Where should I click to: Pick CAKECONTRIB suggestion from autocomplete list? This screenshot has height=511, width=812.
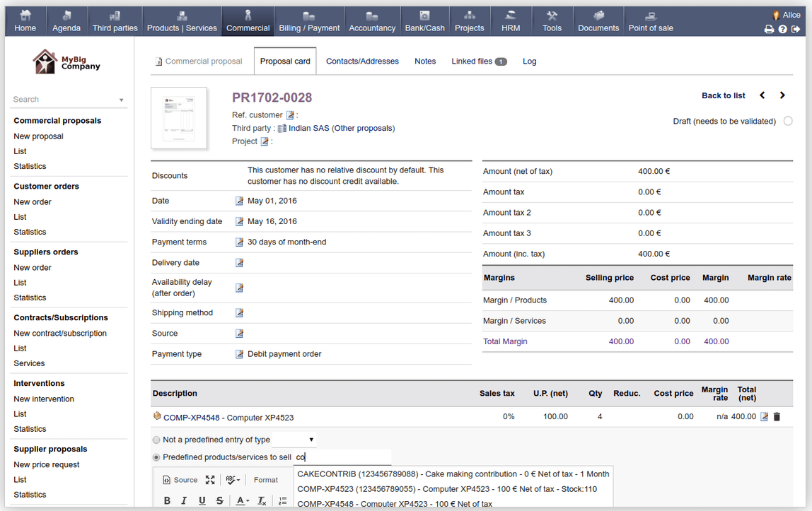tap(453, 474)
